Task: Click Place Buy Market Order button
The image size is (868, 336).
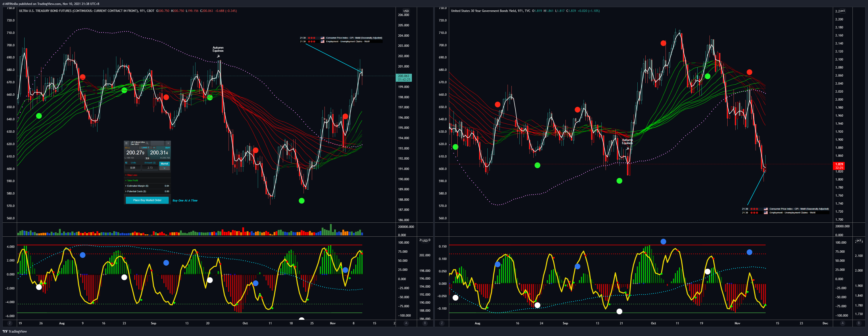Action: coord(147,200)
